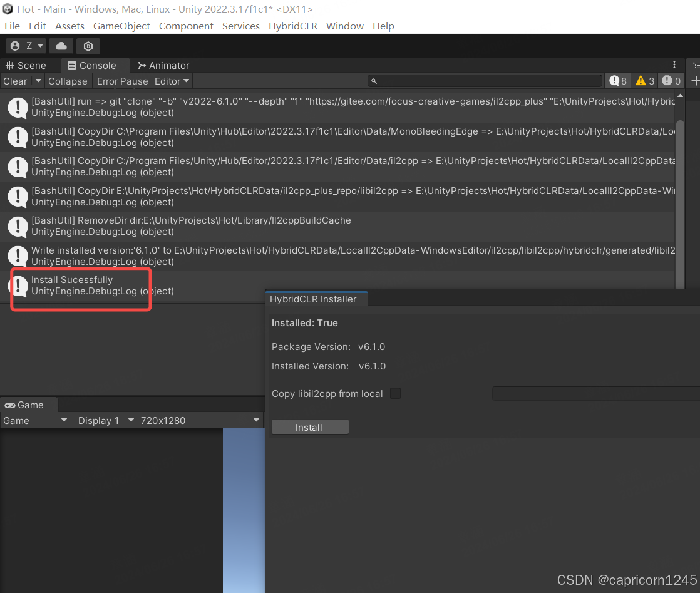Click the info icon of the git clone log
This screenshot has height=593, width=700.
pyautogui.click(x=18, y=108)
